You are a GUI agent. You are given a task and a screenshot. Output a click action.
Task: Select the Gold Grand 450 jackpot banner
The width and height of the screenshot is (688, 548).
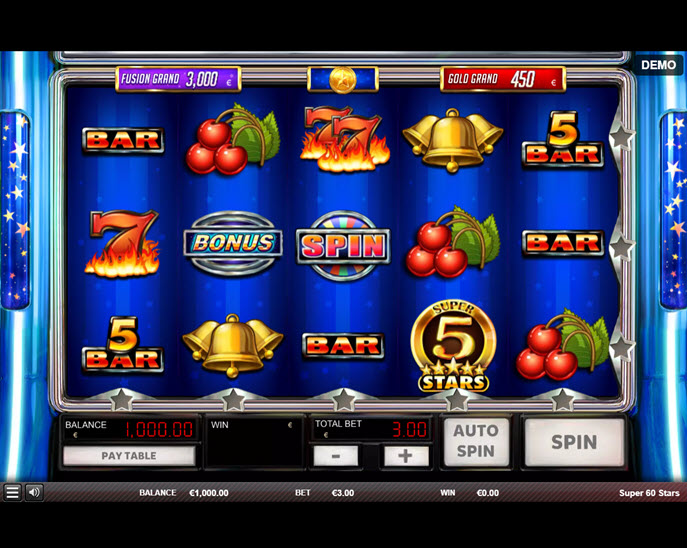point(503,79)
